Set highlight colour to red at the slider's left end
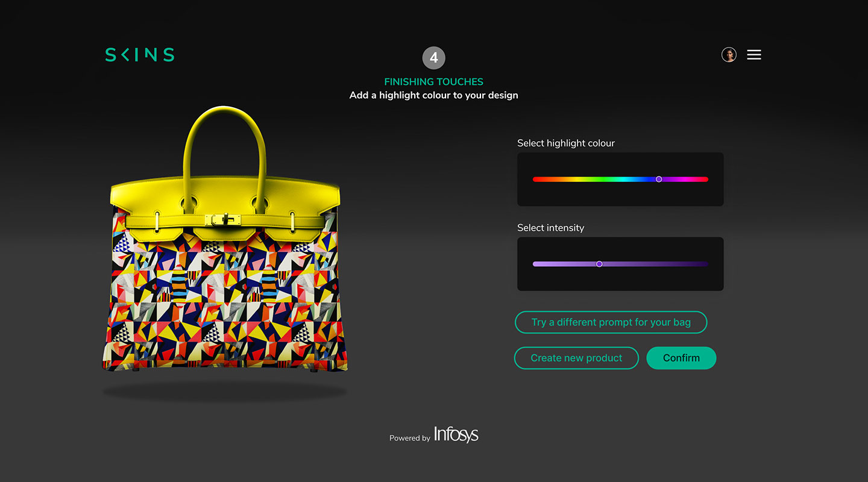Screen dimensions: 868x482 (x=535, y=179)
